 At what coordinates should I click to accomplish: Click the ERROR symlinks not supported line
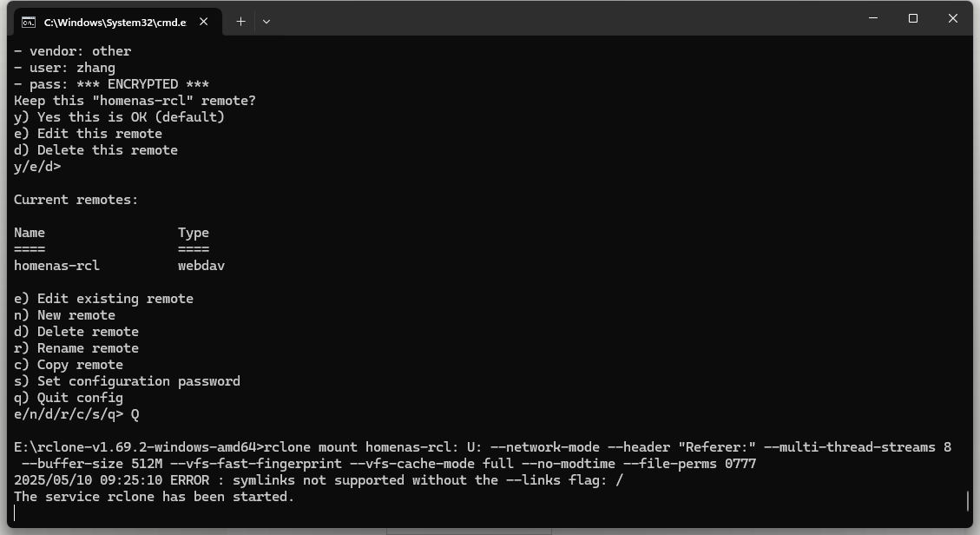tap(319, 480)
